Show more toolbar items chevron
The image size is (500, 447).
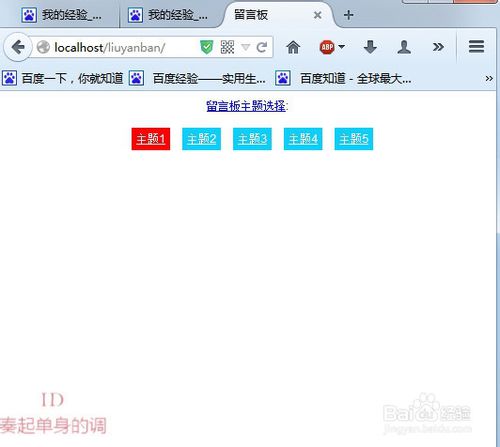pyautogui.click(x=438, y=47)
